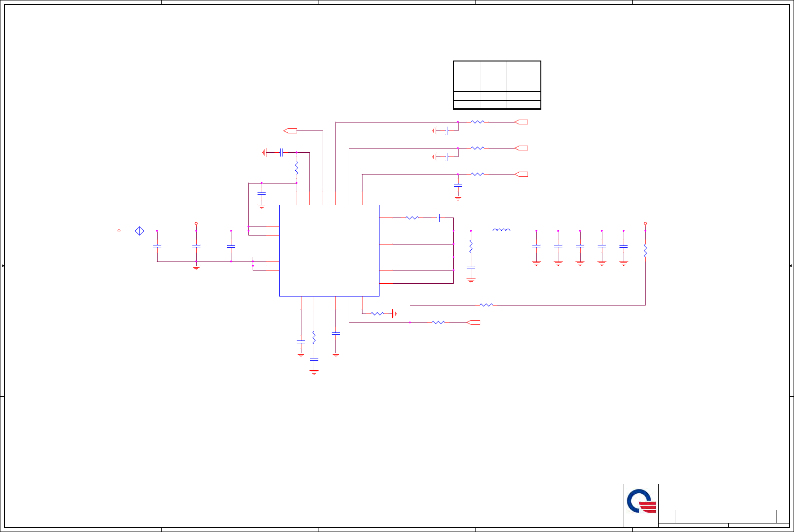Click the vertical resistor below right output port
794x532 pixels.
coord(645,251)
